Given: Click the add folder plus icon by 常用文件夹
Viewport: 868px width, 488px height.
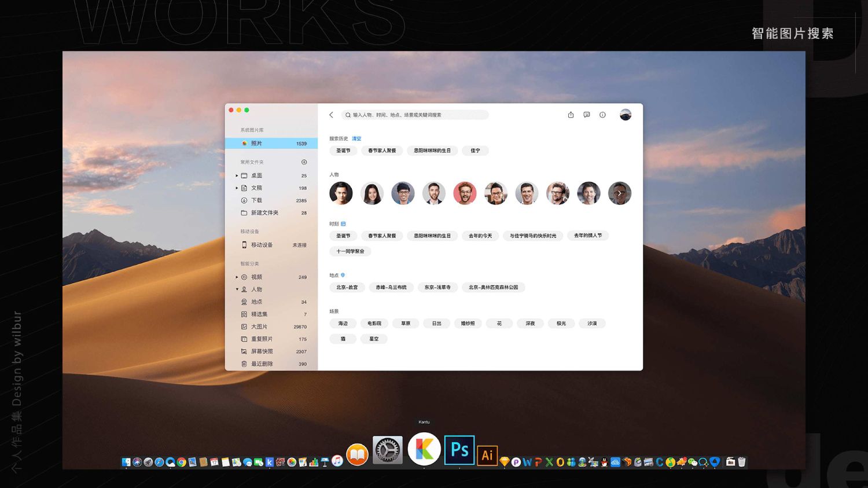Looking at the screenshot, I should tap(304, 162).
